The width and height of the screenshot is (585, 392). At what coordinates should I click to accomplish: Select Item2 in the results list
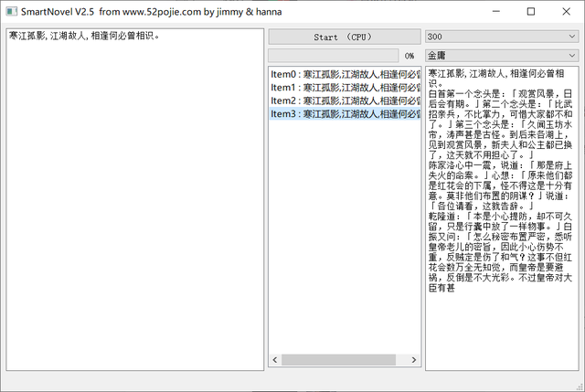tap(345, 101)
